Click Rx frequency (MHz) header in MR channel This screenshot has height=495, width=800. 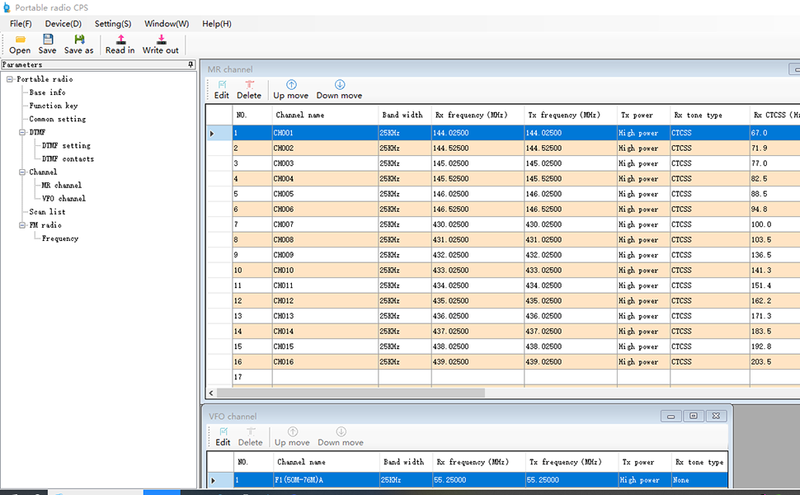tap(478, 115)
